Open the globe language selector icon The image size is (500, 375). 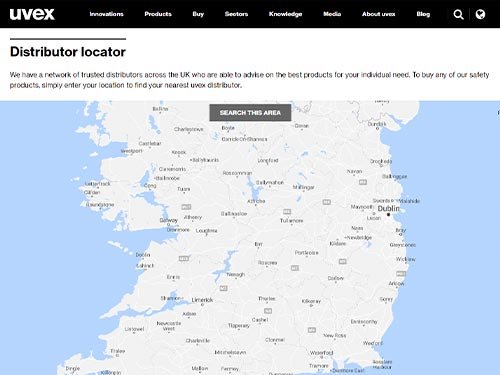(x=480, y=14)
